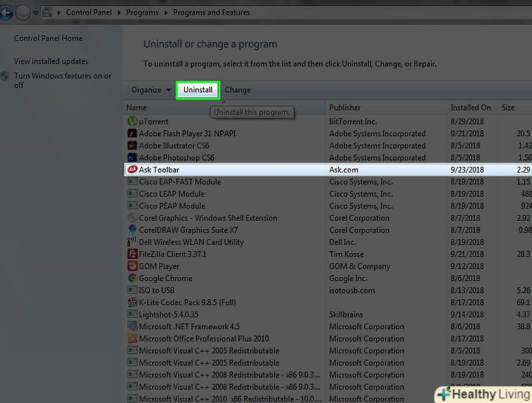Click the µTorrent program icon
The image size is (532, 403).
click(132, 121)
